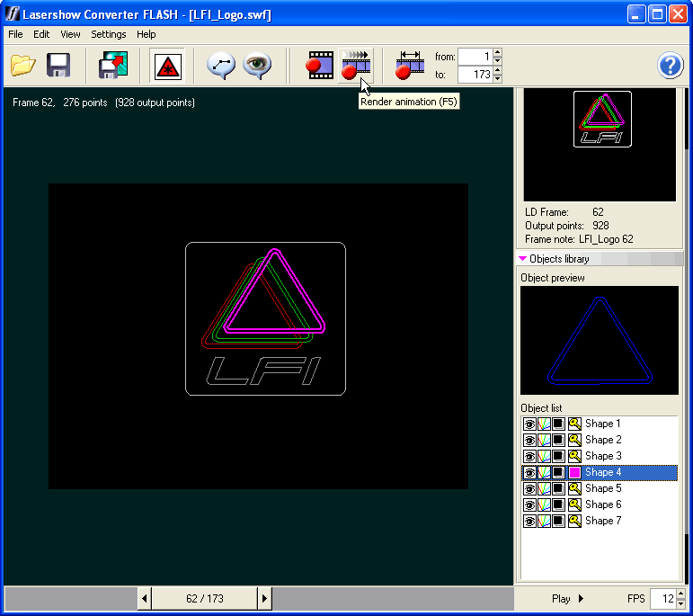Click the black square icon for Shape 2
693x616 pixels.
pos(559,440)
